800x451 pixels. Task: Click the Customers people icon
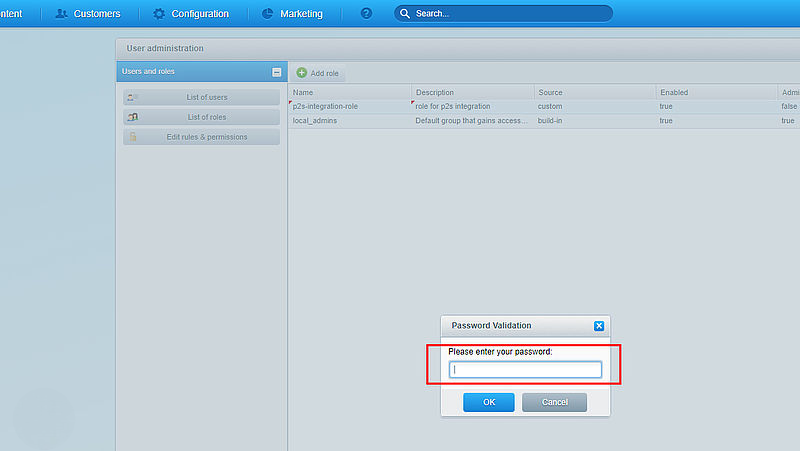point(62,14)
